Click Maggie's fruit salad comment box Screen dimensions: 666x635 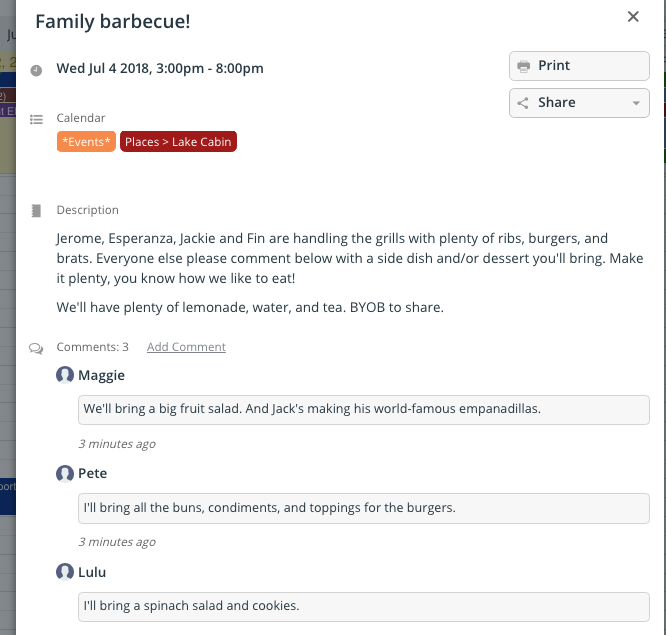click(x=364, y=409)
